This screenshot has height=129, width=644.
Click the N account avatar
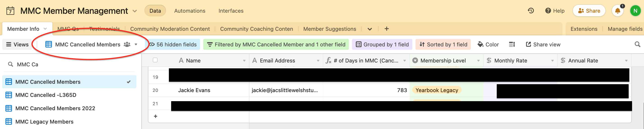tap(635, 11)
